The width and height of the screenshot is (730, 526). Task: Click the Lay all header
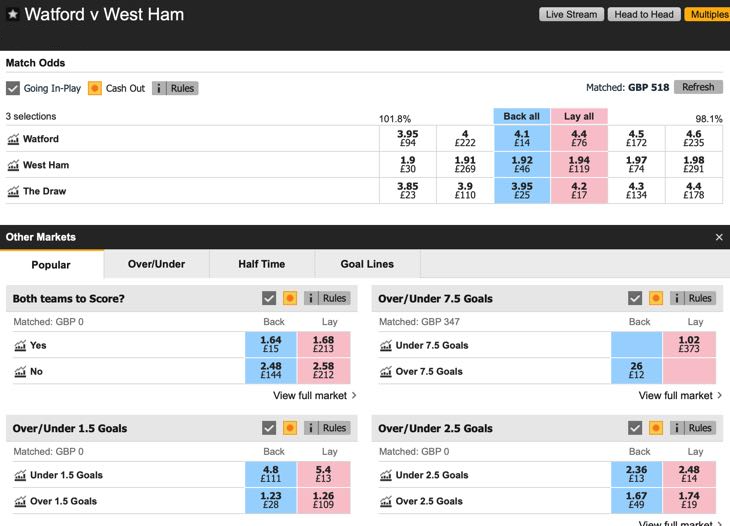coord(579,116)
